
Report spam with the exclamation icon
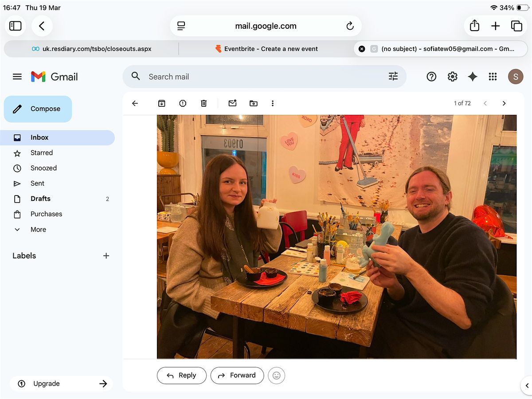(183, 103)
